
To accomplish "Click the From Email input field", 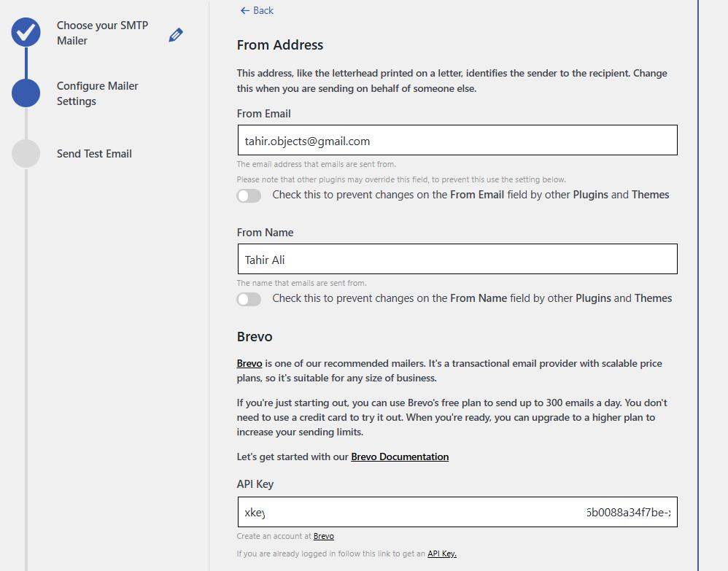I will click(x=456, y=140).
